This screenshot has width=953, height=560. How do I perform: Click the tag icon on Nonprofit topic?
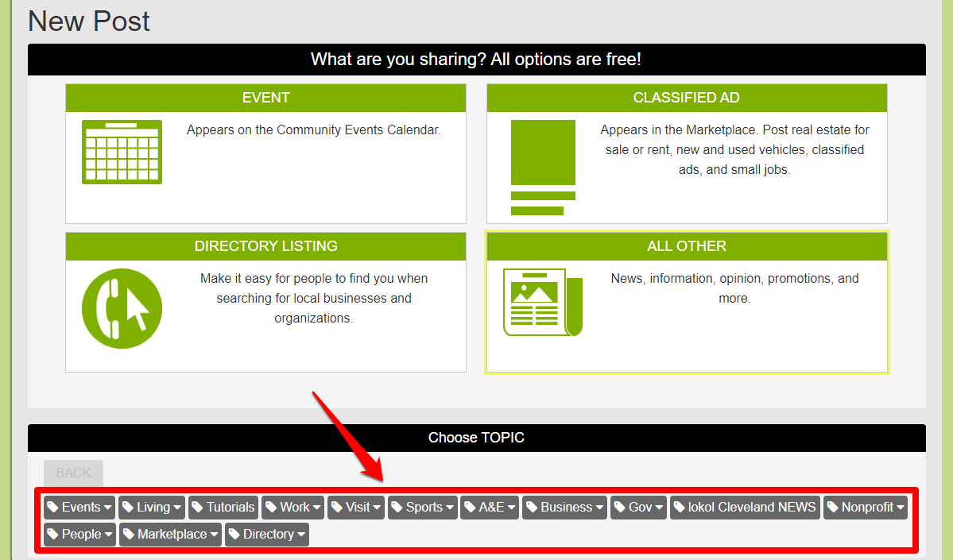coord(833,507)
